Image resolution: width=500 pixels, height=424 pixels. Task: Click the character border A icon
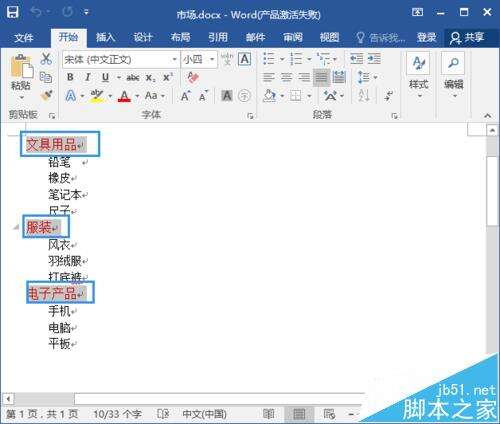(x=245, y=59)
